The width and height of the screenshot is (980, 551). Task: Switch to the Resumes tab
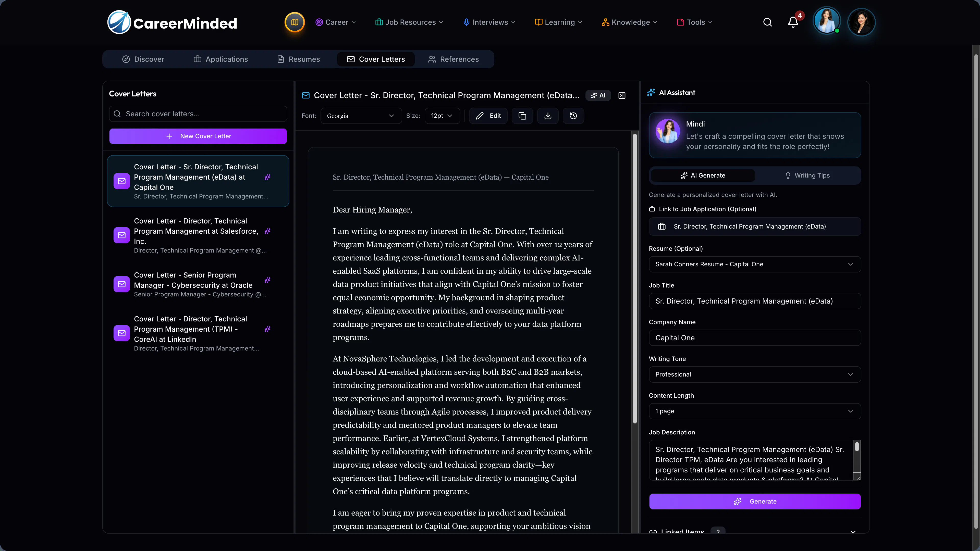tap(299, 59)
